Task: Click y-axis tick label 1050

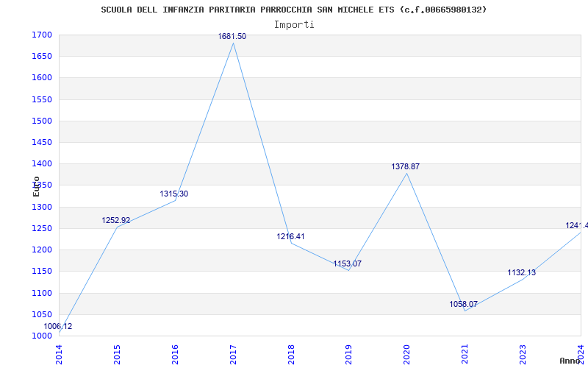Action: tap(42, 315)
